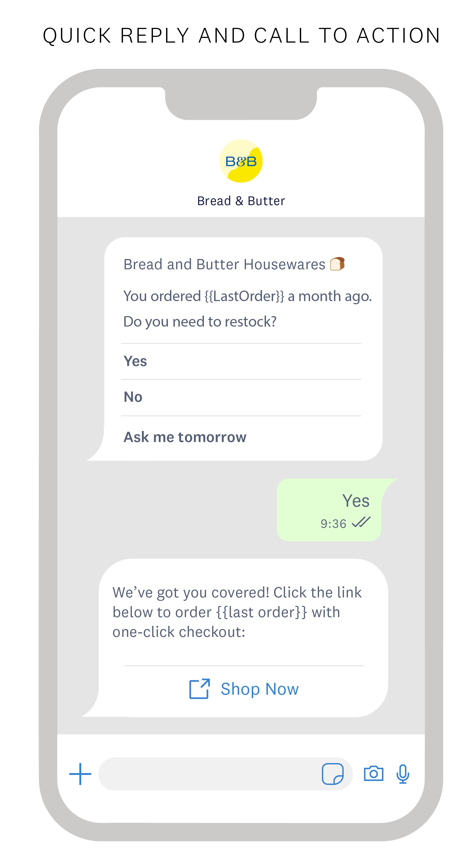473x868 pixels.
Task: Select the green sent "Yes" message bubble
Action: (x=328, y=510)
